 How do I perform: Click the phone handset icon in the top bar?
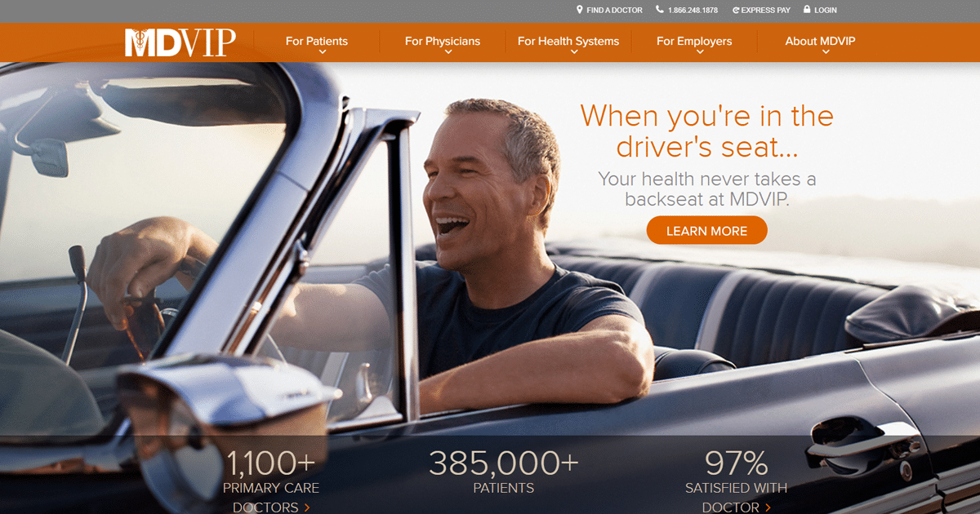(x=660, y=10)
